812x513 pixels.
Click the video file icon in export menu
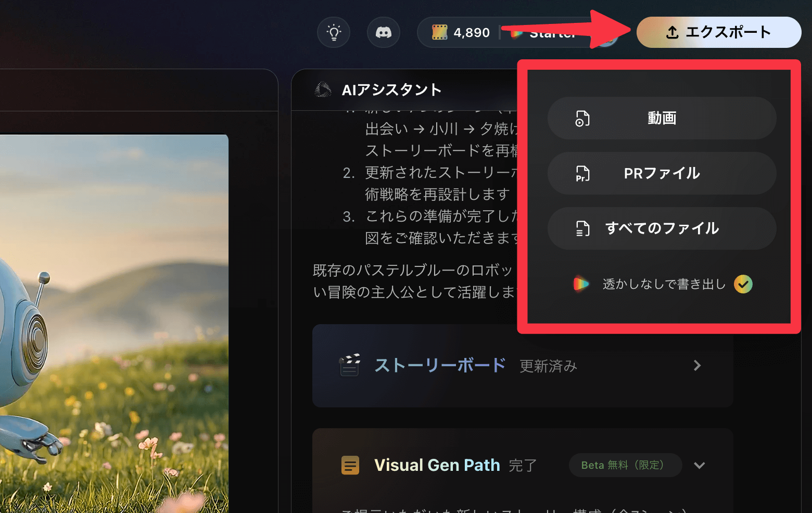click(582, 118)
